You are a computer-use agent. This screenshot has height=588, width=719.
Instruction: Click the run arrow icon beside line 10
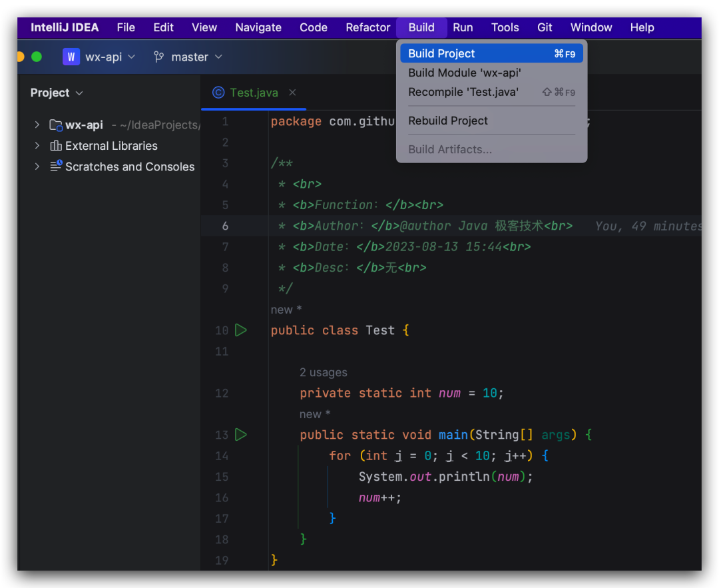pos(241,330)
